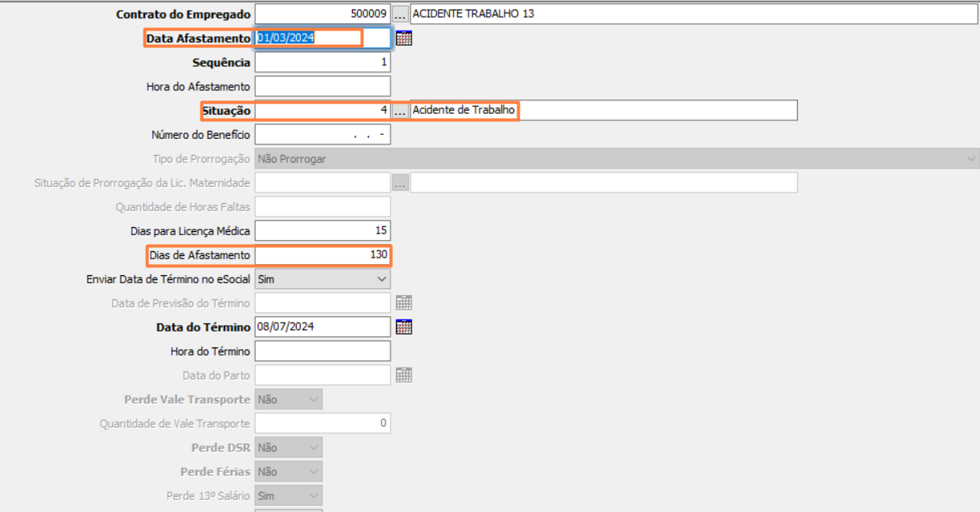Viewport: 980px width, 512px height.
Task: Click the Dias para Licença Médica field
Action: [322, 231]
